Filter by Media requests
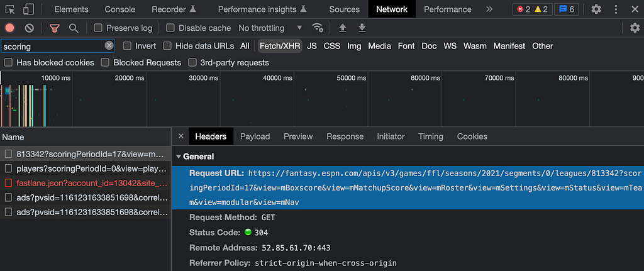Image resolution: width=644 pixels, height=271 pixels. click(379, 45)
